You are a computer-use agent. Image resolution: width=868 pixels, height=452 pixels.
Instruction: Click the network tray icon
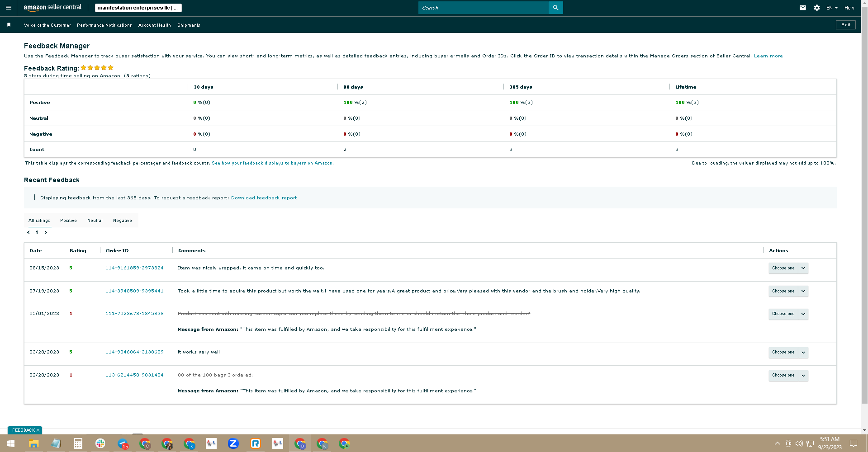[810, 443]
